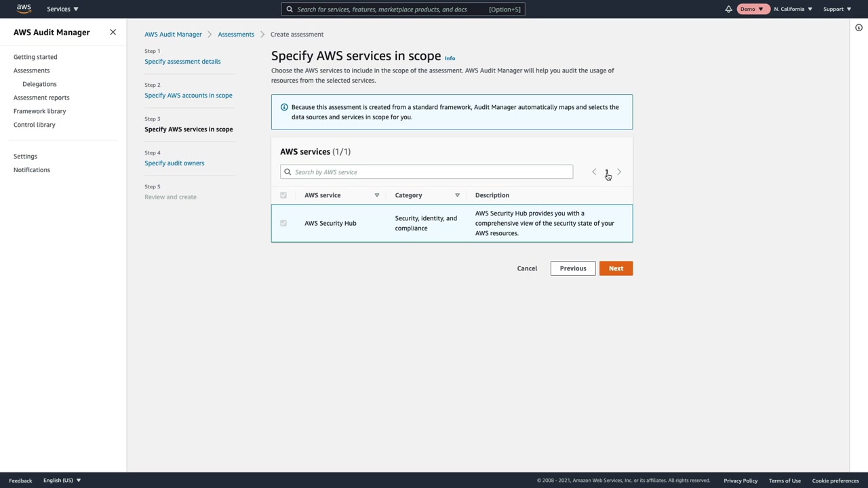This screenshot has width=868, height=488.
Task: Click the orange Next button
Action: [616, 268]
